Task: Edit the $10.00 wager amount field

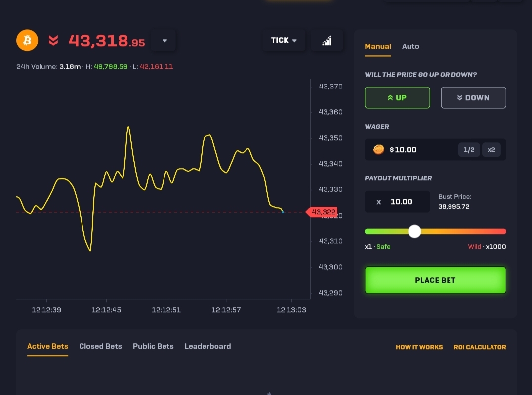Action: [x=435, y=149]
